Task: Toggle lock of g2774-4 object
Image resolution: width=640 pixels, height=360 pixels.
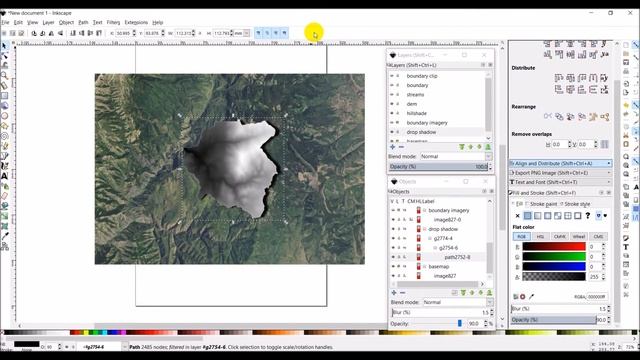Action: [399, 238]
